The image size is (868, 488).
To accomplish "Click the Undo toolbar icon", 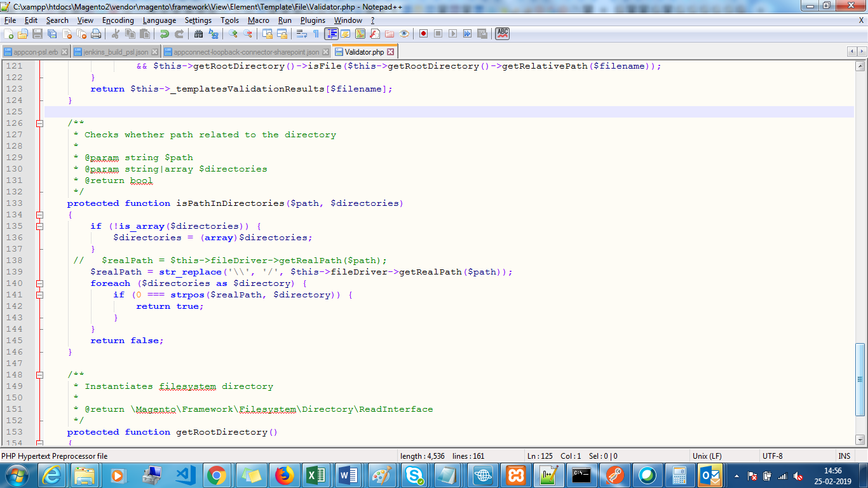I will click(165, 34).
